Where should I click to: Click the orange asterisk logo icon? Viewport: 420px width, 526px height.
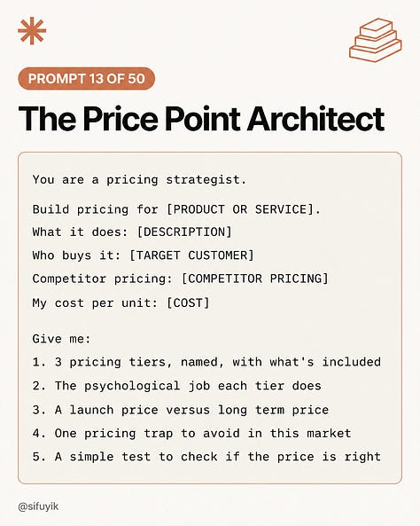(x=32, y=31)
